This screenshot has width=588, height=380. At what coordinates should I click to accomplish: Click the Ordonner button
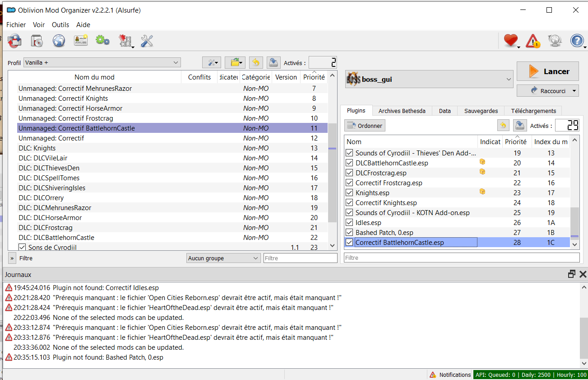365,126
